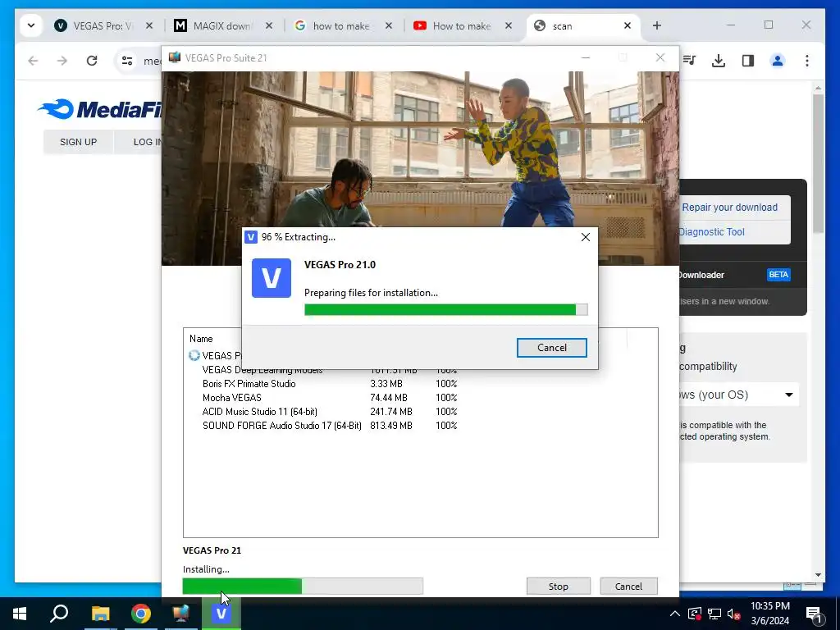This screenshot has width=840, height=630.
Task: Open the Diagnostic Tool link
Action: click(712, 232)
